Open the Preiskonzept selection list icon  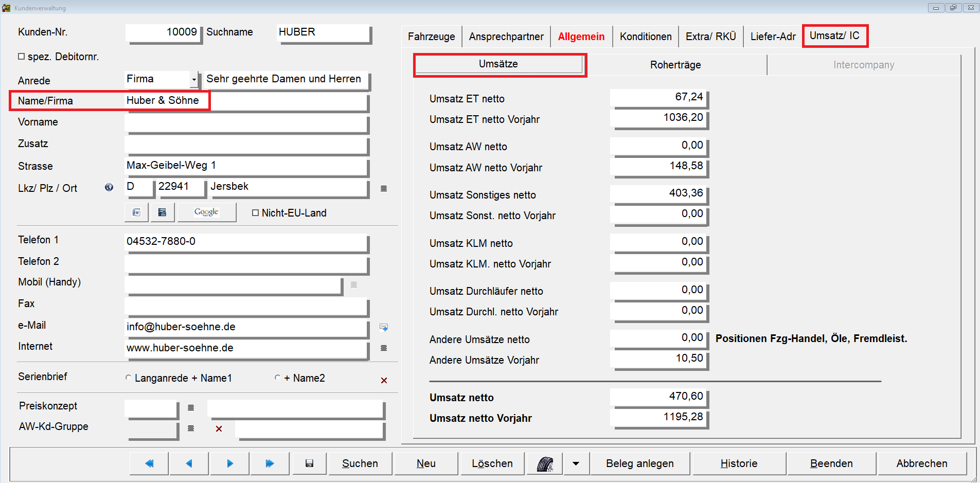[191, 408]
